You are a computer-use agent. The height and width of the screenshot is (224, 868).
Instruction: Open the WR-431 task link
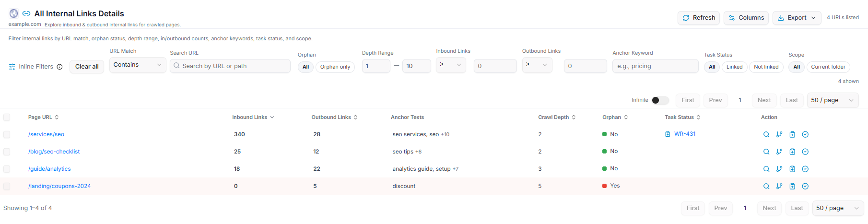coord(685,134)
